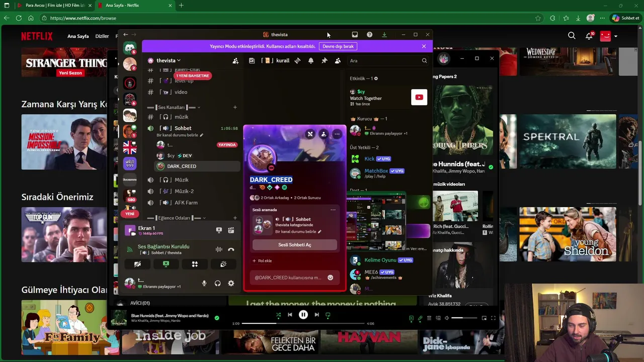Toggle Spotify mute speaker icon

coord(447,318)
